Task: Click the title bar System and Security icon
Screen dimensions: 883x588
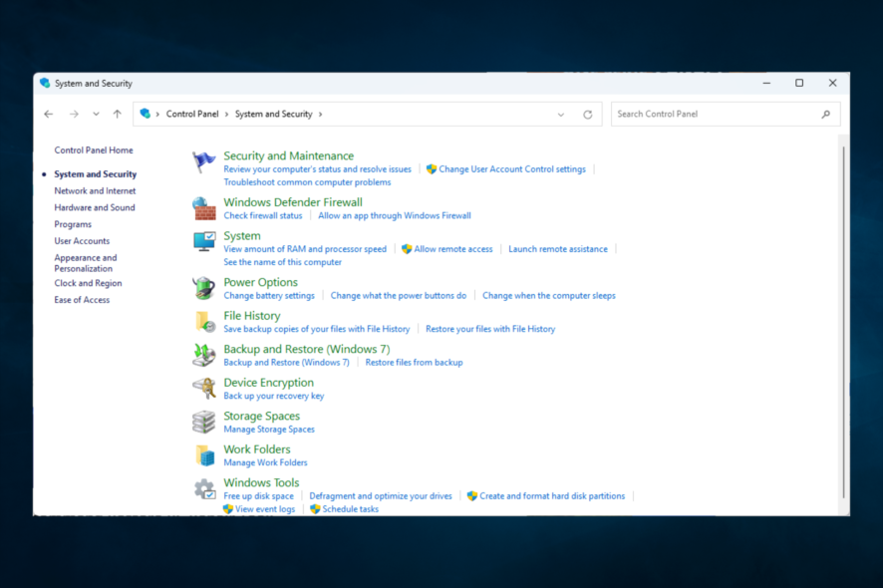Action: click(45, 83)
